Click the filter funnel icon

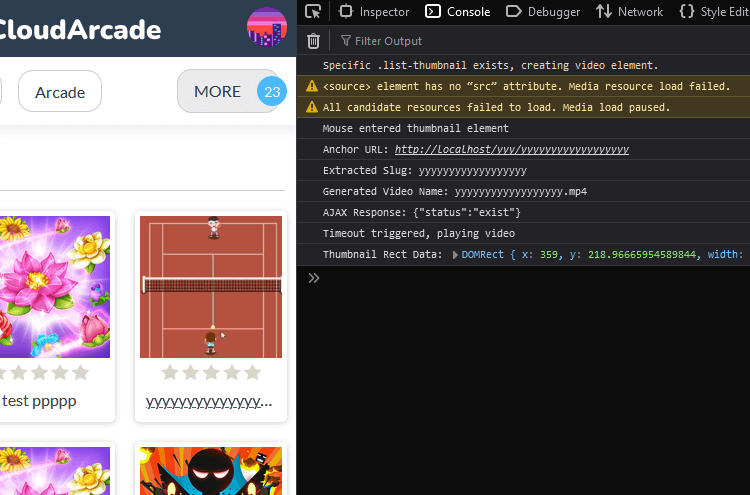click(345, 41)
